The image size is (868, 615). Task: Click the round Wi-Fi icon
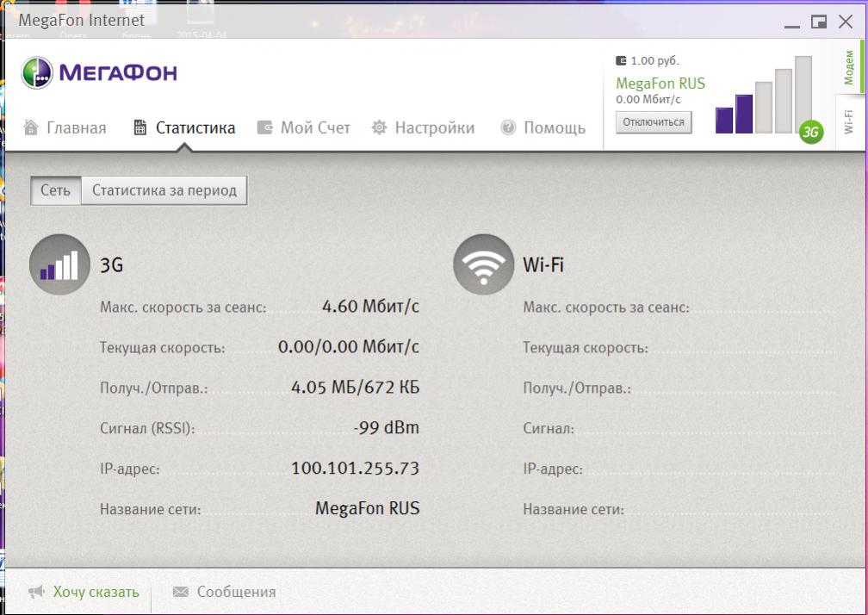point(483,264)
